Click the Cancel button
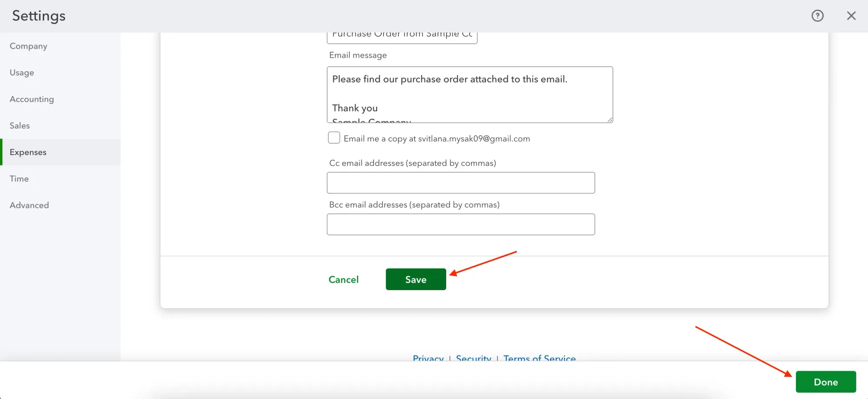The image size is (868, 399). tap(343, 279)
